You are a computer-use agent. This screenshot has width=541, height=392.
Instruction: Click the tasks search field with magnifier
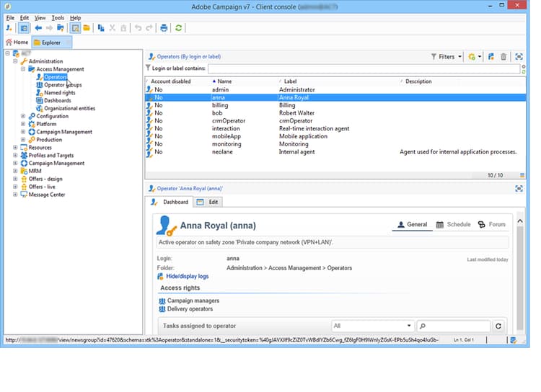(x=454, y=326)
